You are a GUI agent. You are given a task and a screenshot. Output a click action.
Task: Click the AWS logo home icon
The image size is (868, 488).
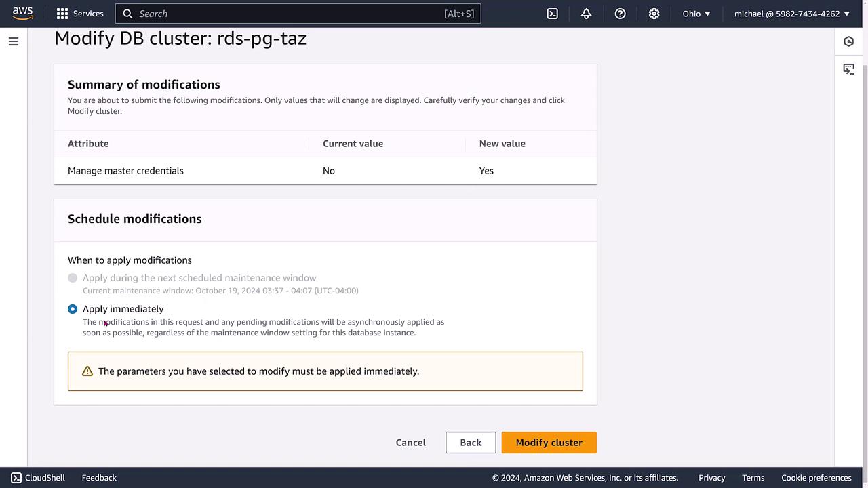coord(22,14)
